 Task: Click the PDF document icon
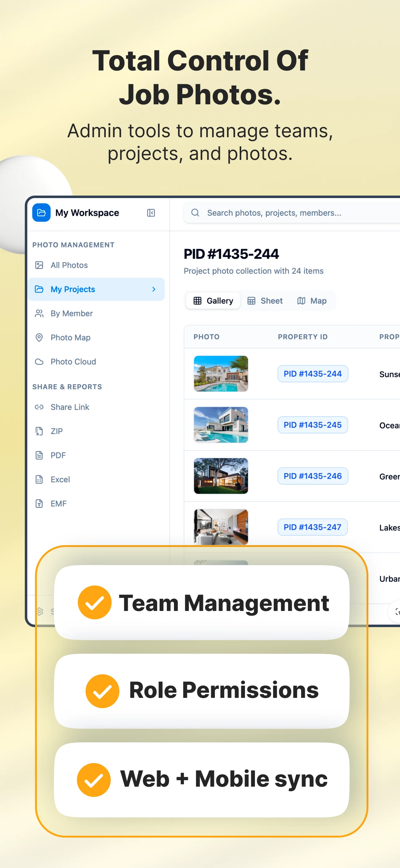point(39,455)
